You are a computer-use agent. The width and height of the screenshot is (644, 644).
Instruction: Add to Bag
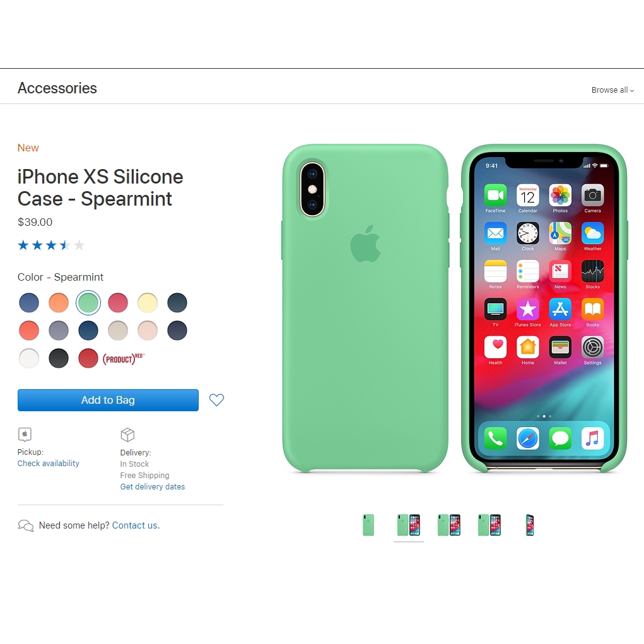tap(108, 400)
